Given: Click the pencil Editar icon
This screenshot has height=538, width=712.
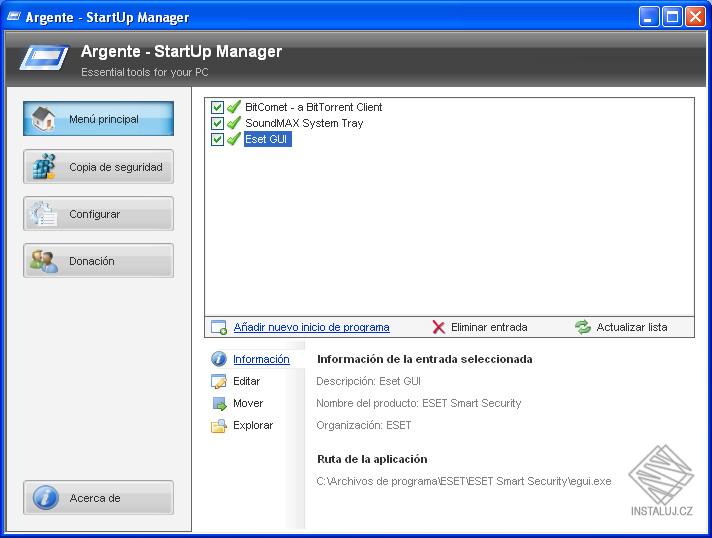Looking at the screenshot, I should (x=218, y=381).
